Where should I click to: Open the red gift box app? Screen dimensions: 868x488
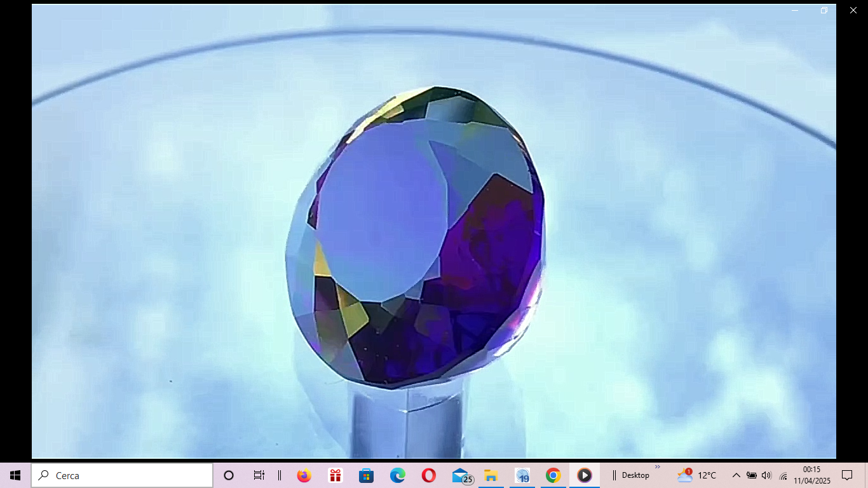(335, 475)
